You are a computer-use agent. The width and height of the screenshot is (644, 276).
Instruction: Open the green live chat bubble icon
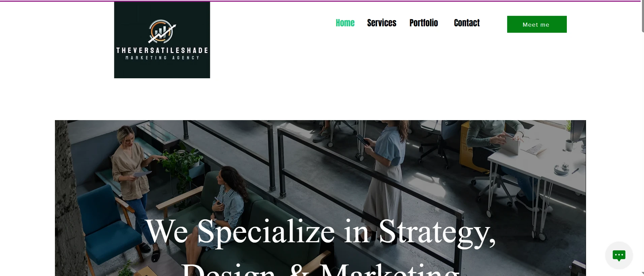(619, 255)
